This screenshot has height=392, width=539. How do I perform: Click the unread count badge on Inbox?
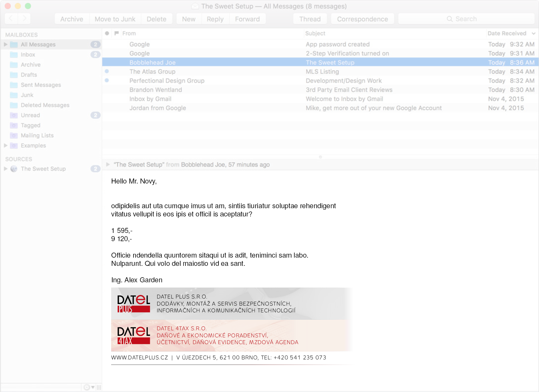click(96, 55)
